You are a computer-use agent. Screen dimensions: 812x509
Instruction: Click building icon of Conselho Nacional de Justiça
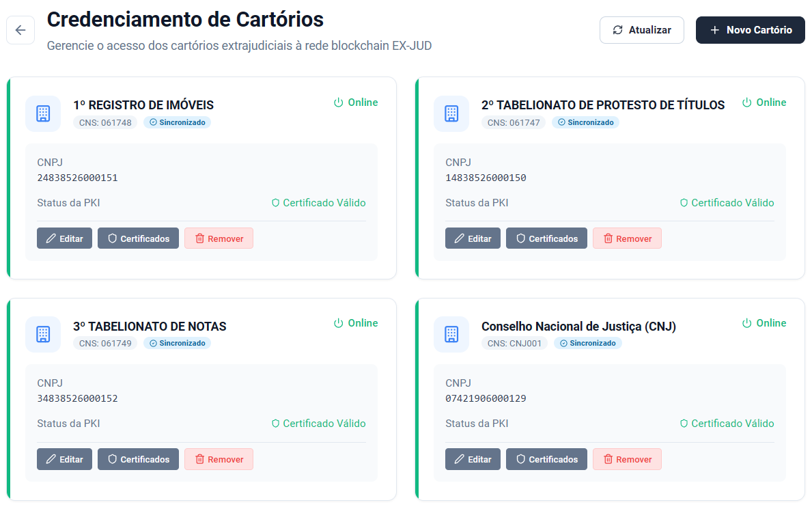pos(451,334)
